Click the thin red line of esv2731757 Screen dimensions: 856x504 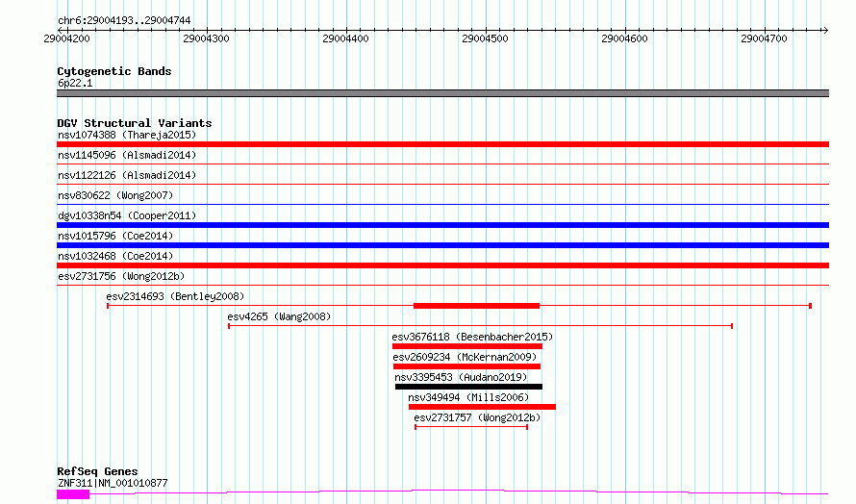point(471,427)
